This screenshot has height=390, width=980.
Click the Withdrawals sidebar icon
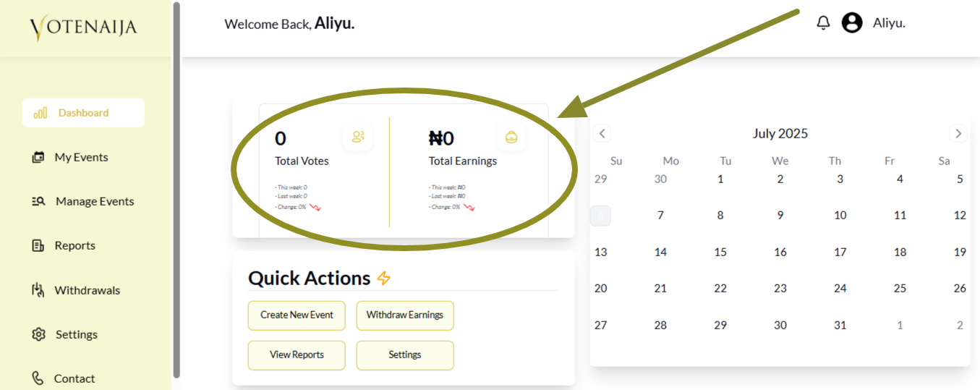(x=38, y=290)
